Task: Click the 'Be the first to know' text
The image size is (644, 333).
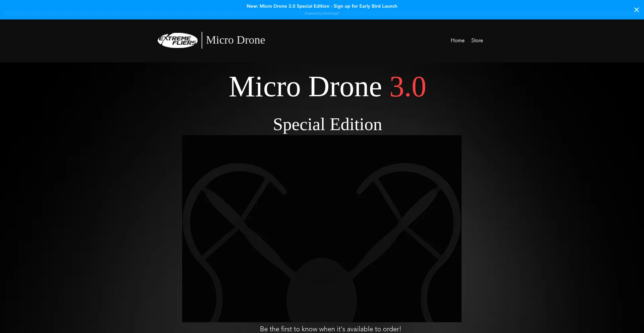Action: tap(330, 329)
